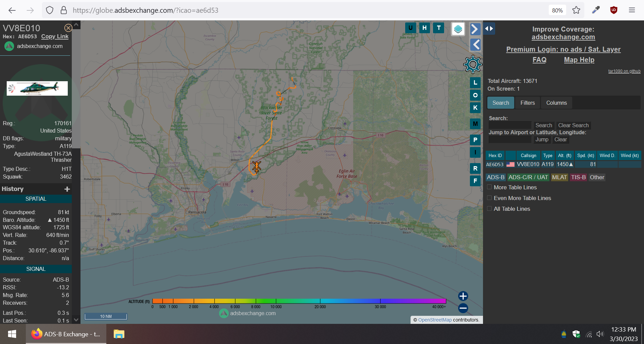This screenshot has height=344, width=644.
Task: Enable More Table Lines checkbox
Action: (489, 187)
